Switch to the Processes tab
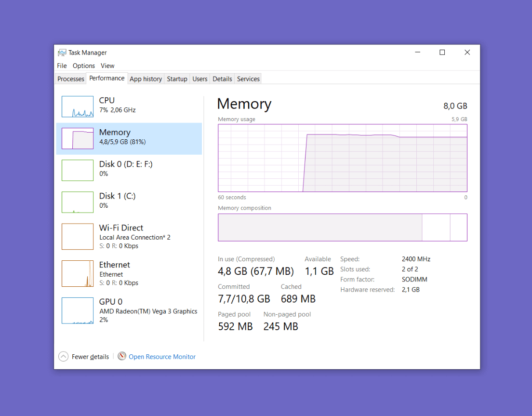 click(x=70, y=79)
